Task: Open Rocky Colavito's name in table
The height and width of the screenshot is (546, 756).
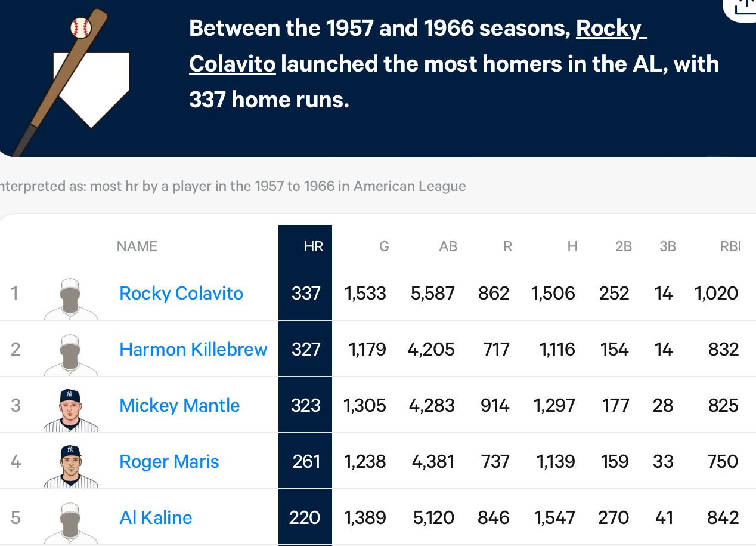Action: [x=181, y=294]
